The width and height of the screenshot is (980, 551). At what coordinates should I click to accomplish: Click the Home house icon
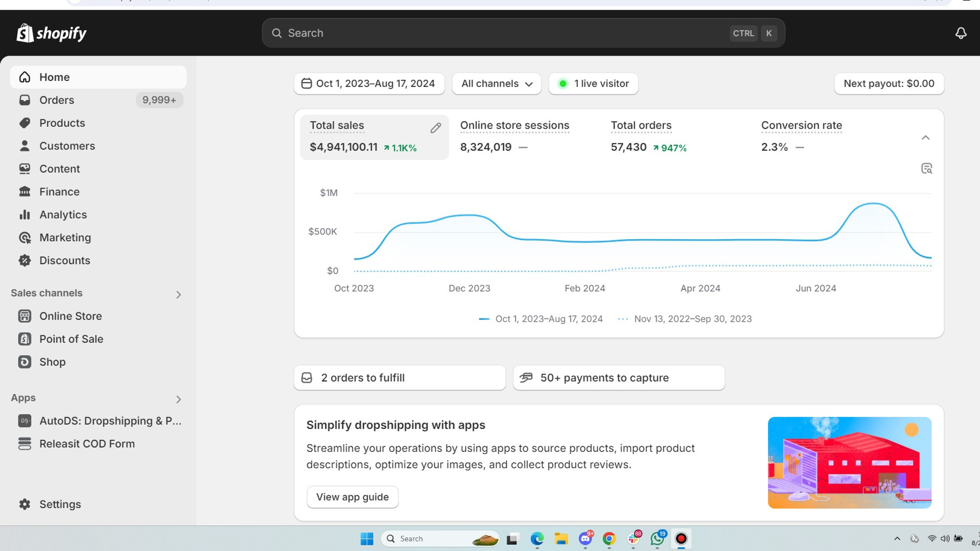pos(25,77)
